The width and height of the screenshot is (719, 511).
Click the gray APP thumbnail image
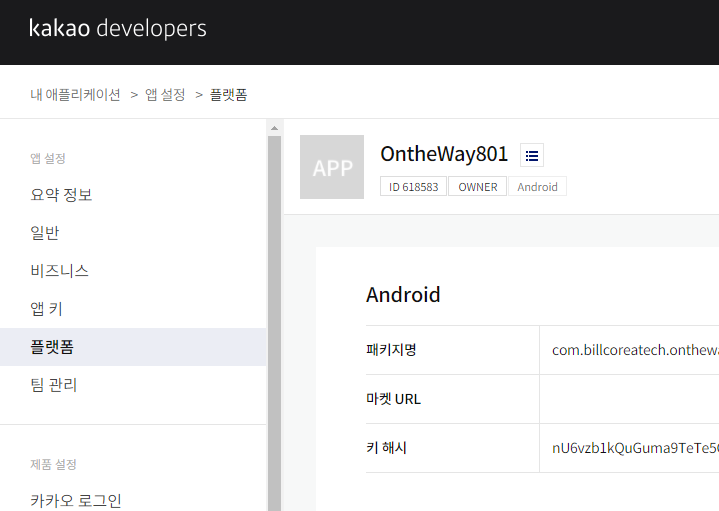332,167
